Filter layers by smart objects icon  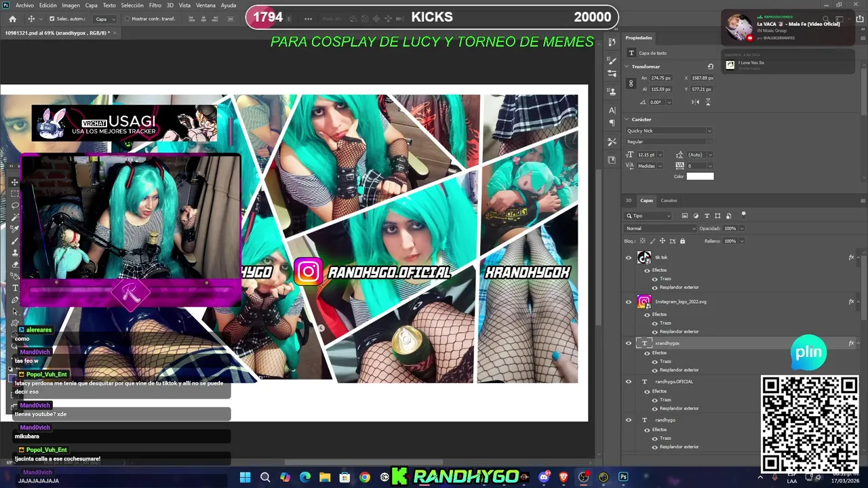point(728,216)
